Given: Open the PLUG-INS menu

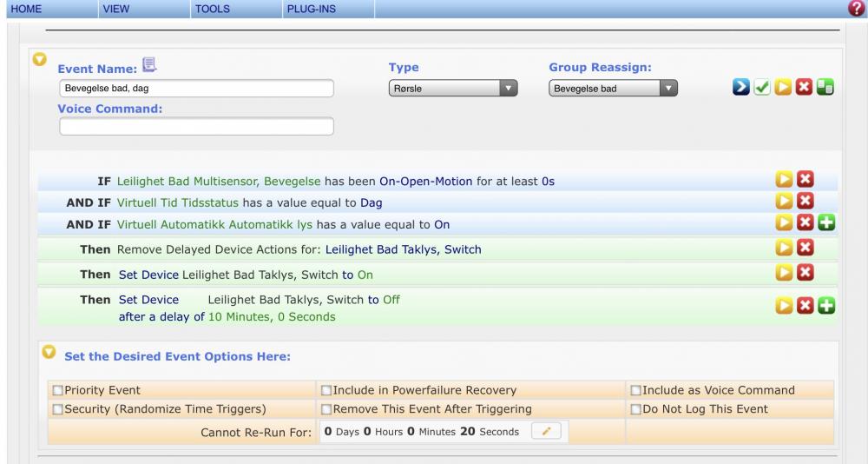Looking at the screenshot, I should [311, 8].
